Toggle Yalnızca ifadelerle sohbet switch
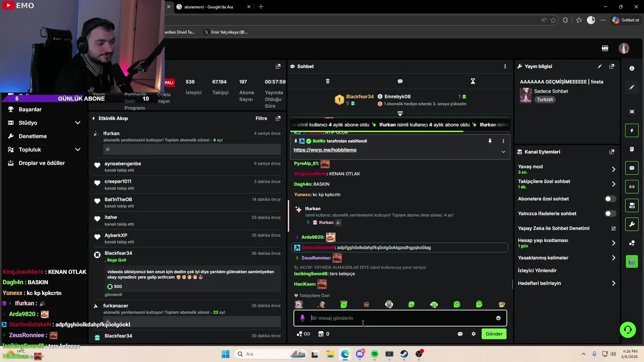Image resolution: width=644 pixels, height=362 pixels. coord(610,214)
